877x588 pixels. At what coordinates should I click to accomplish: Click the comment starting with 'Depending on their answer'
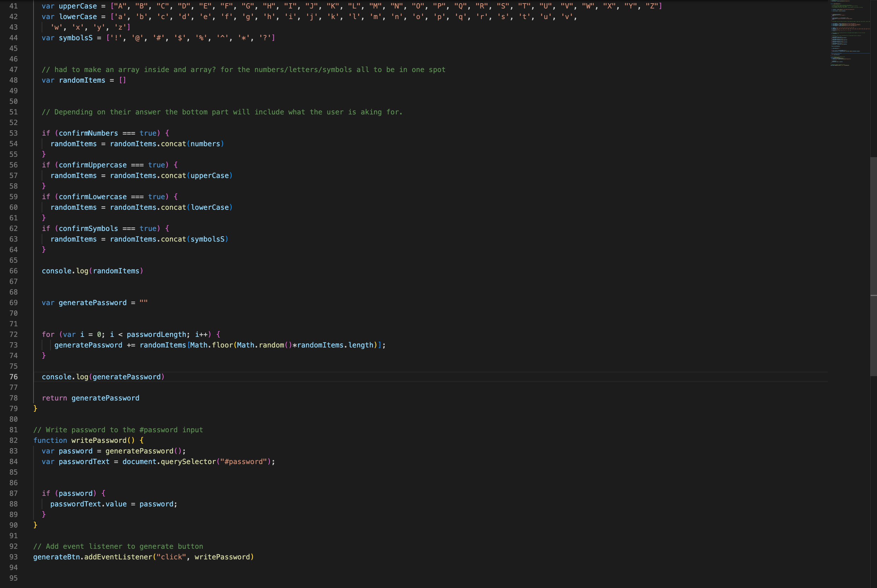coord(222,112)
